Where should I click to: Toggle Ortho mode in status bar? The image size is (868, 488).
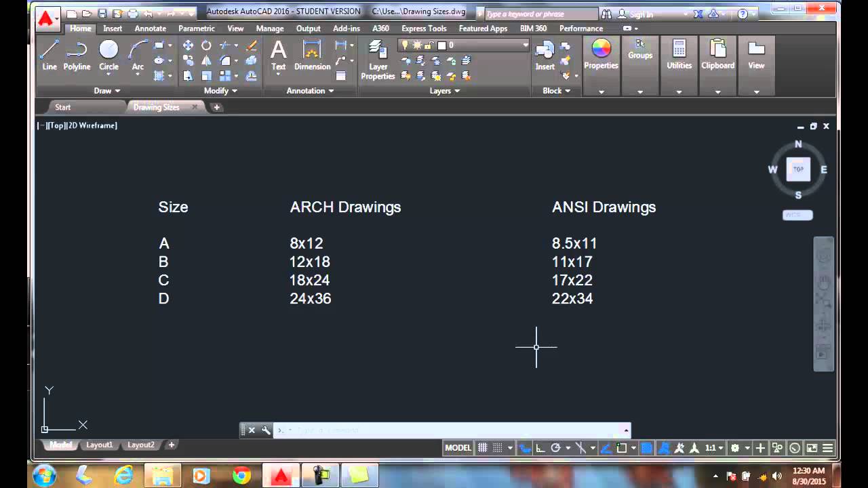click(x=540, y=448)
